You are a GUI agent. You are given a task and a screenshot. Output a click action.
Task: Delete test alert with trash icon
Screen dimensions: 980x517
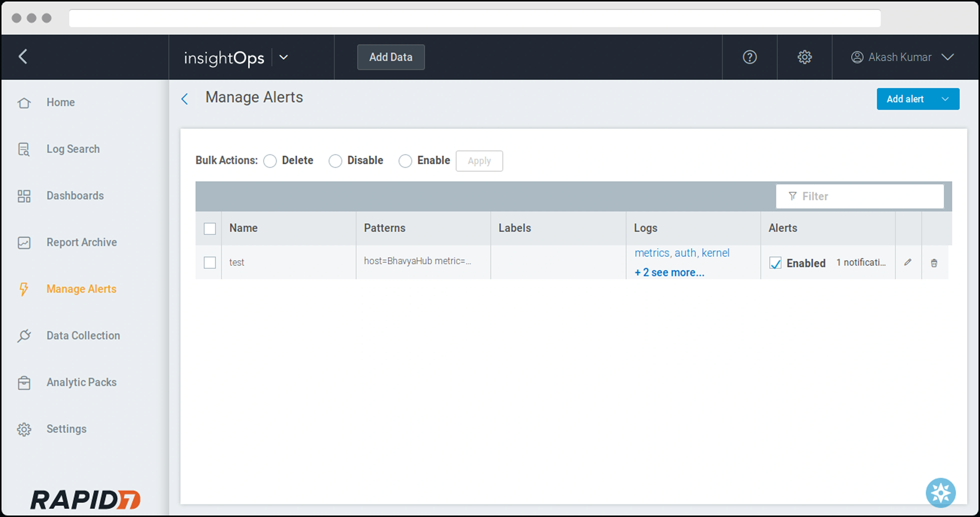coord(934,263)
